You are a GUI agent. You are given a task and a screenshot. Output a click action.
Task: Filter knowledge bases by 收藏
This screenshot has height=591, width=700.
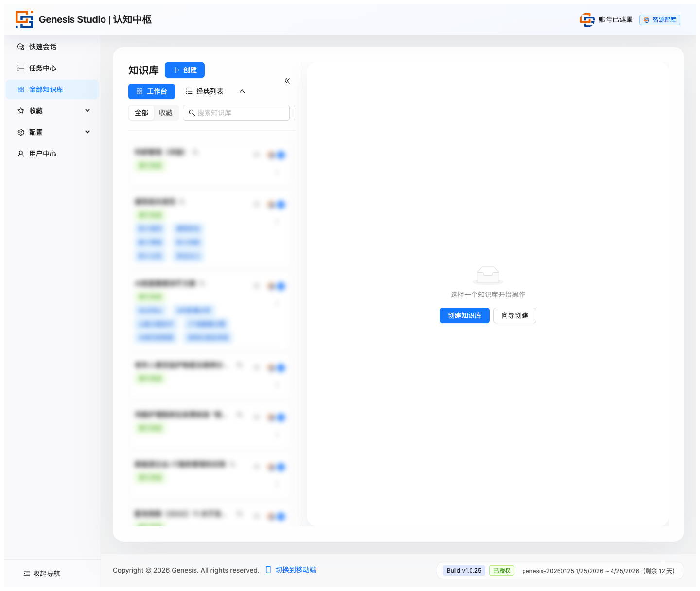click(x=166, y=113)
